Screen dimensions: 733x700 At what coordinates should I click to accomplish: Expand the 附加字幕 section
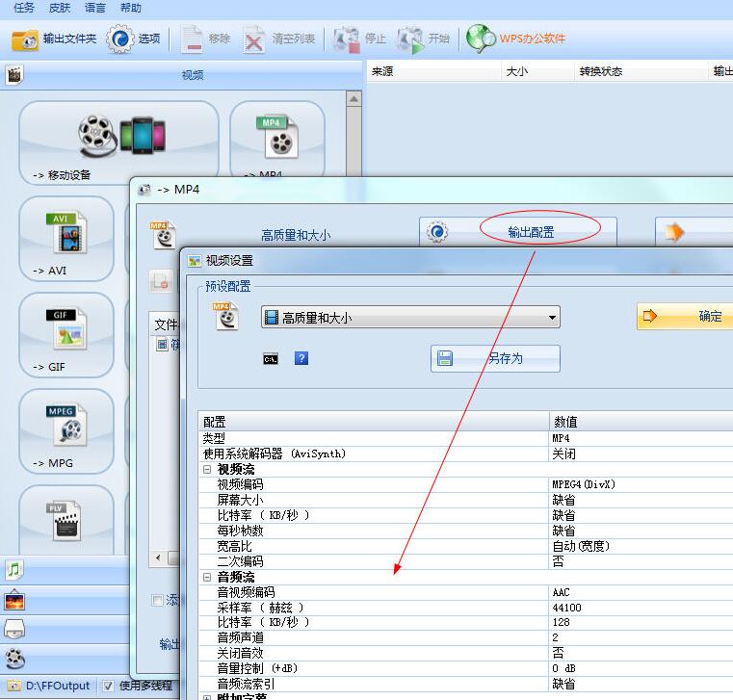click(x=207, y=697)
